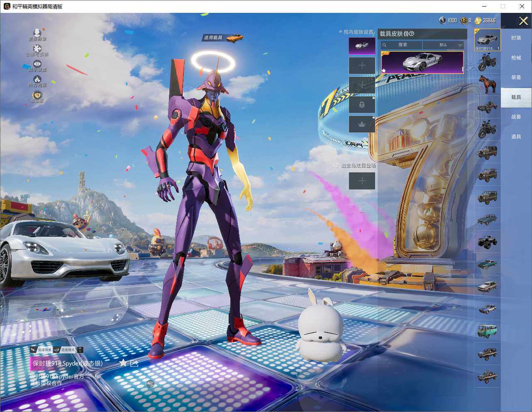Click the 搜索 search field
This screenshot has height=412, width=532.
[402, 45]
